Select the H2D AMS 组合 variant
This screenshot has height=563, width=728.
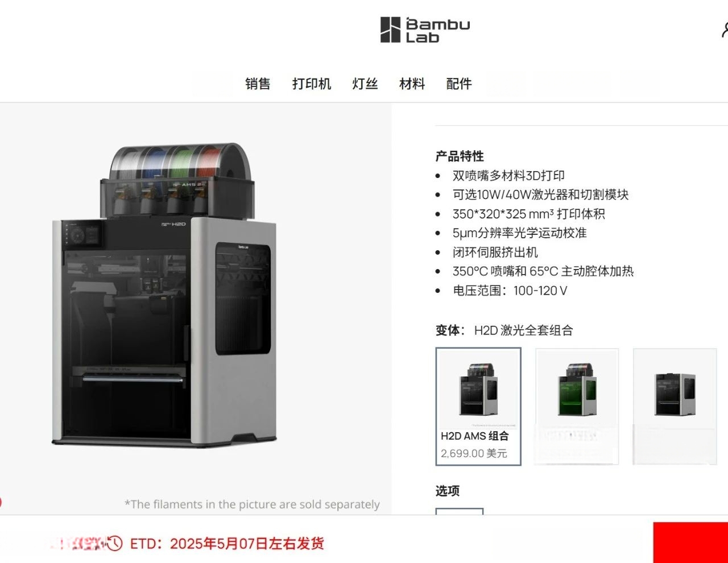pyautogui.click(x=478, y=406)
